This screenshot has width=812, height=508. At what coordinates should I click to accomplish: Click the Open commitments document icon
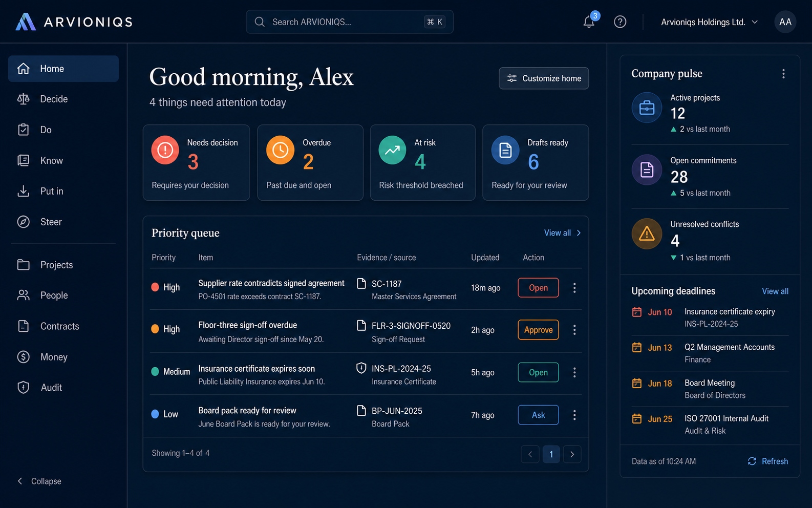coord(647,170)
